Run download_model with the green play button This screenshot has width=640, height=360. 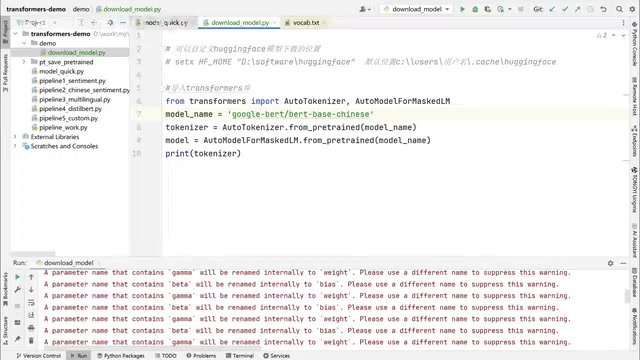tap(462, 9)
